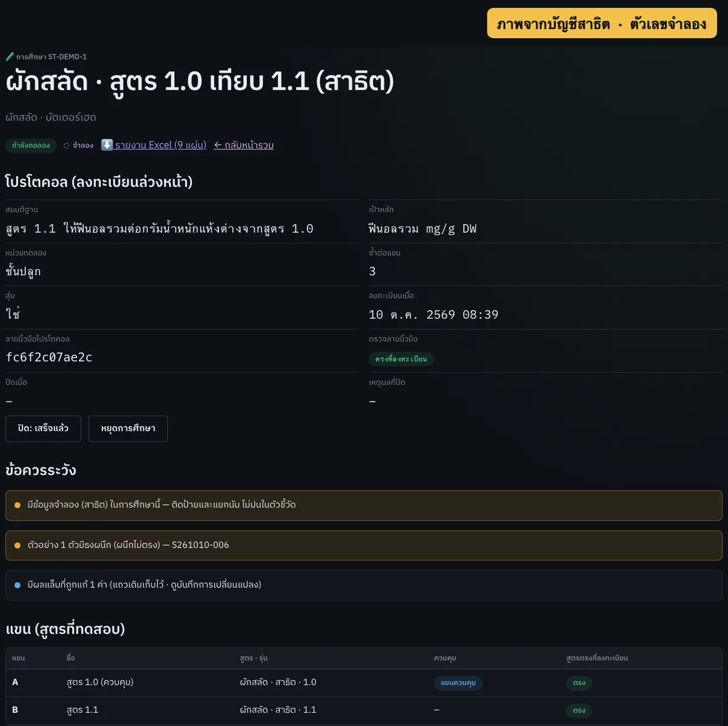The height and width of the screenshot is (726, 728).
Task: Click the แขน column header
Action: (19, 658)
